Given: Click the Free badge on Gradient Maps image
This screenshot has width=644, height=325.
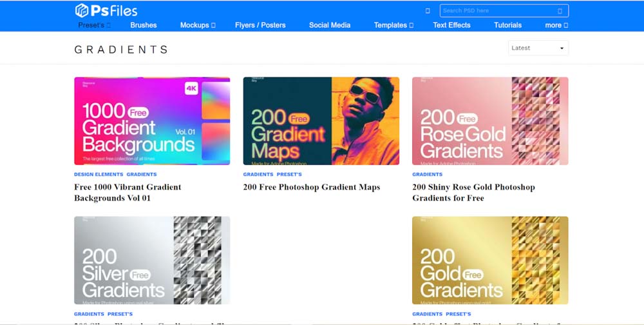Looking at the screenshot, I should (299, 119).
